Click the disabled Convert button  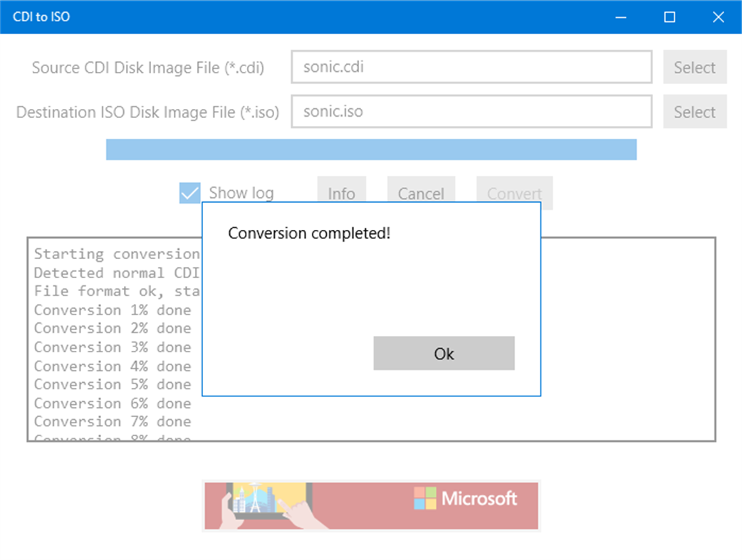click(514, 193)
